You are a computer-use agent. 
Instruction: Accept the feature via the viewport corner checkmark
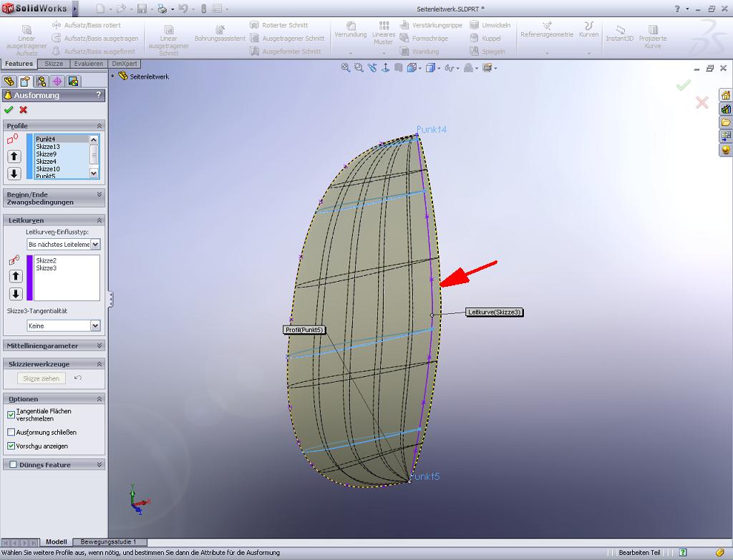coord(684,85)
